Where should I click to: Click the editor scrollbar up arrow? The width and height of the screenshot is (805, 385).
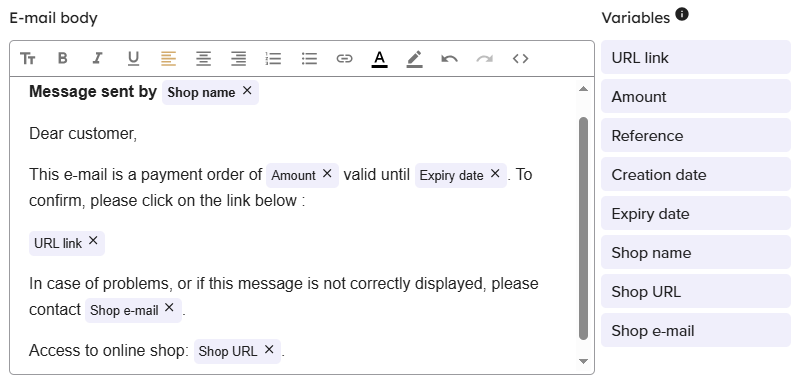583,89
